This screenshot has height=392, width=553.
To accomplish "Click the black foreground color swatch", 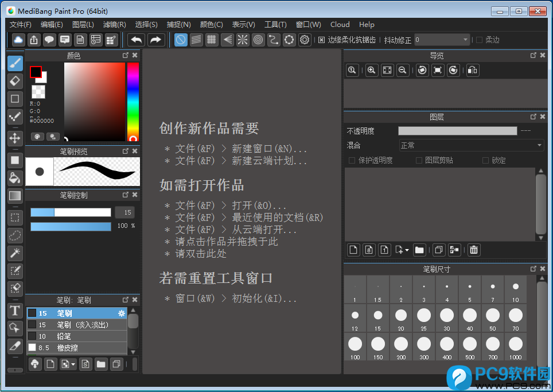I will pos(36,72).
